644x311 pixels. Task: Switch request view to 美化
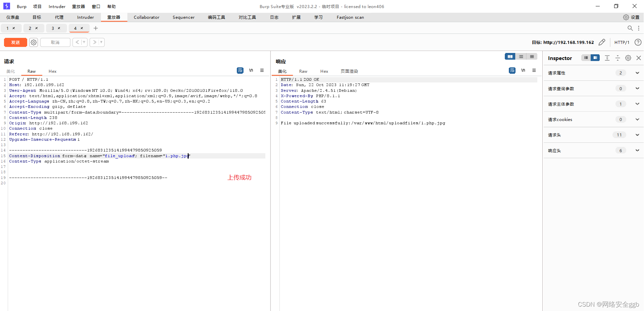[11, 71]
